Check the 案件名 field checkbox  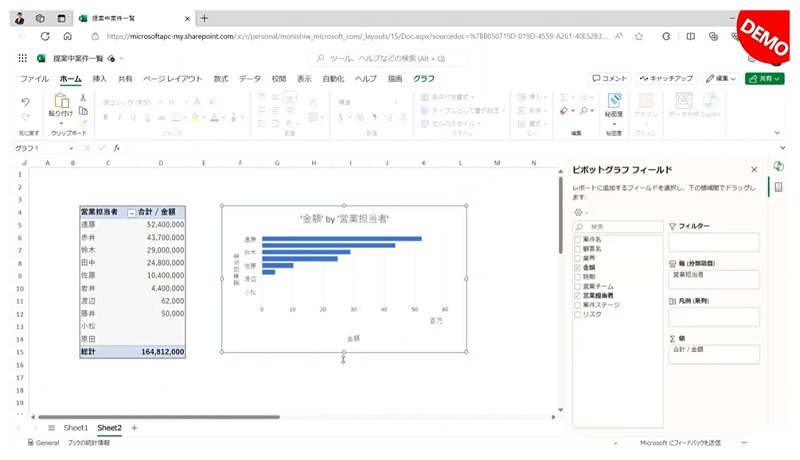point(578,239)
